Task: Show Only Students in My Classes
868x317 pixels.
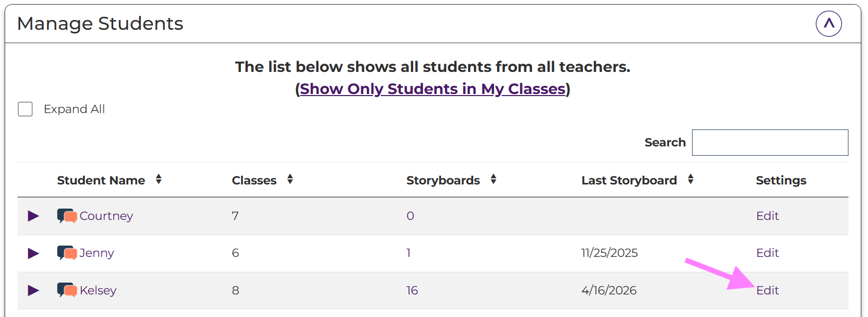Action: pyautogui.click(x=433, y=89)
